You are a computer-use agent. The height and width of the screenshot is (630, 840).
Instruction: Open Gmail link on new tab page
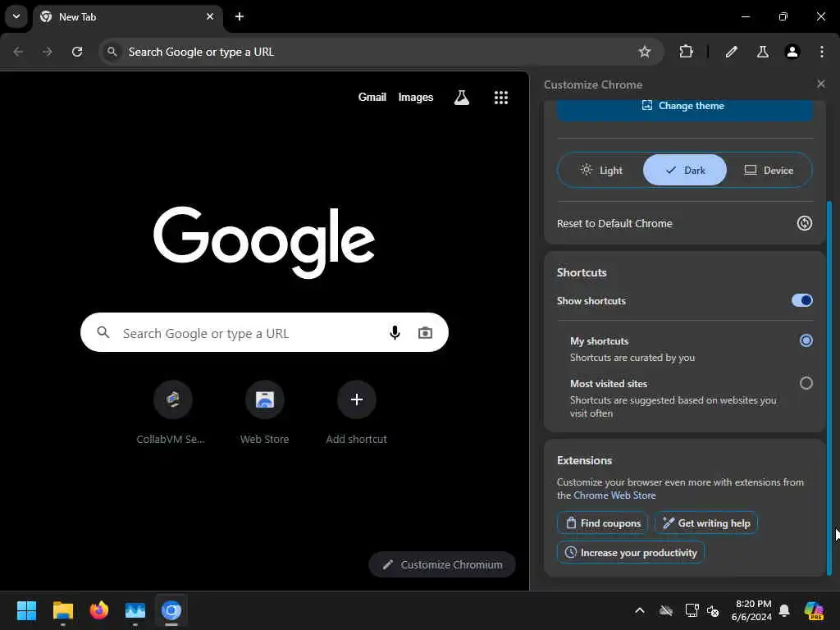click(372, 97)
